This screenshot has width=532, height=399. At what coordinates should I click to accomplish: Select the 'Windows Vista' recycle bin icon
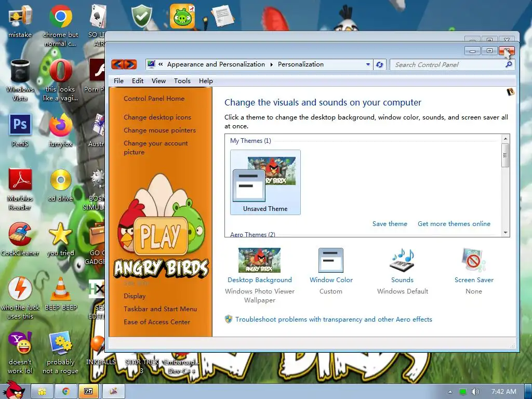tap(20, 80)
